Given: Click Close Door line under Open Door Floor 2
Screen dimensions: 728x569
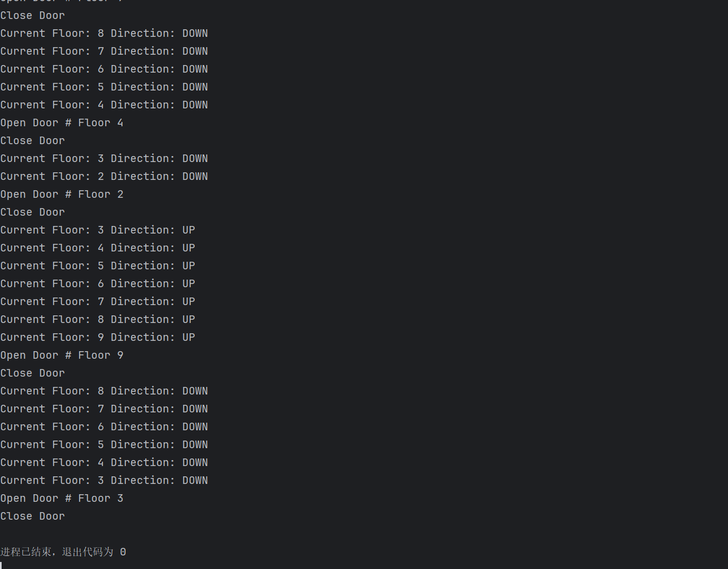Looking at the screenshot, I should (33, 212).
